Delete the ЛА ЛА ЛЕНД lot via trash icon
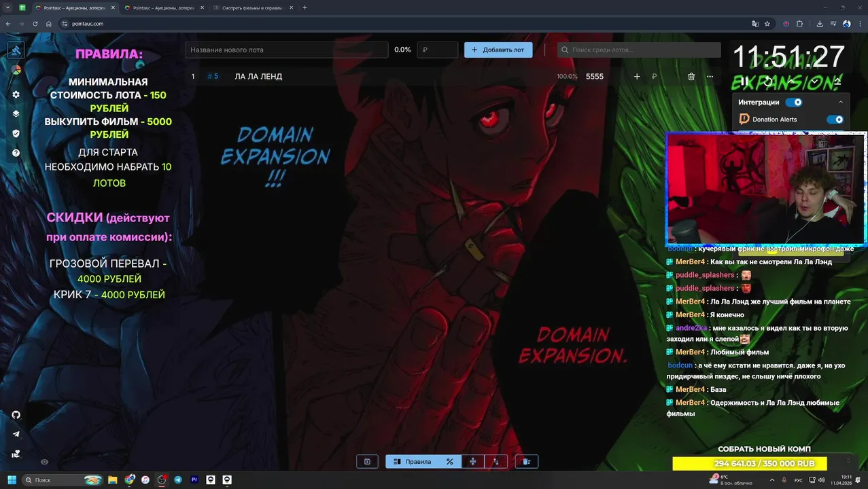This screenshot has height=489, width=868. coord(691,77)
